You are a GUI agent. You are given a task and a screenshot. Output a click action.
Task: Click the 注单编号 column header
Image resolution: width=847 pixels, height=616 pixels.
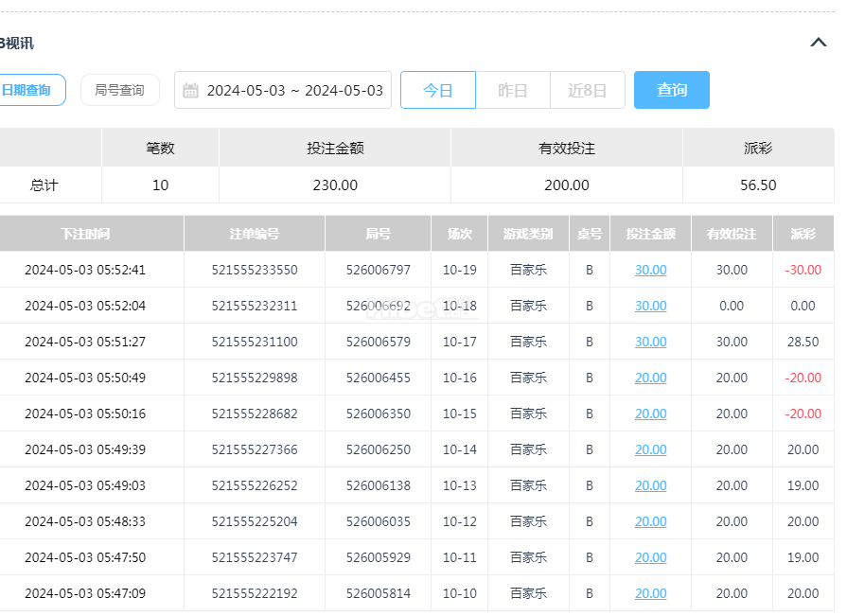(255, 234)
